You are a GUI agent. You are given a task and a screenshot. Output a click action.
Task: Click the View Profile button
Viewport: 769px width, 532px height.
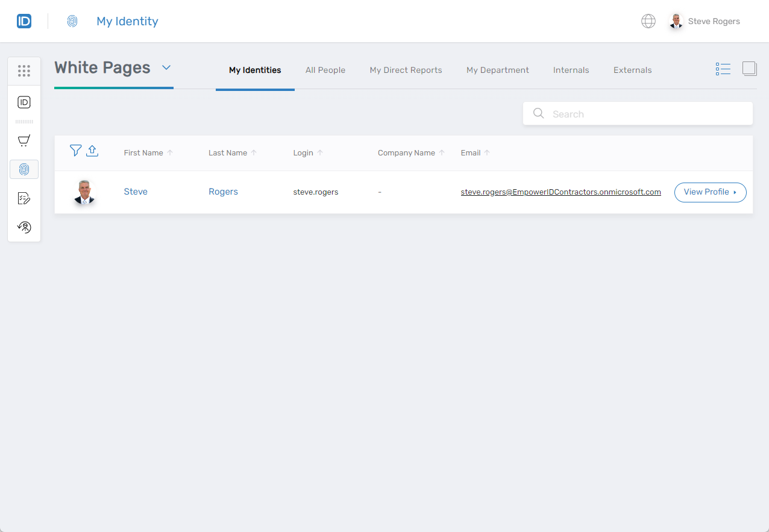point(706,192)
